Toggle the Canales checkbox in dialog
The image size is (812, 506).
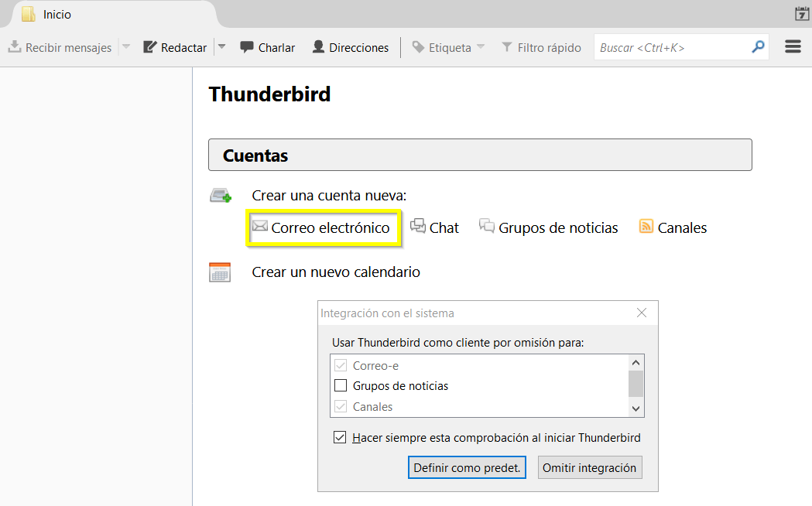341,406
